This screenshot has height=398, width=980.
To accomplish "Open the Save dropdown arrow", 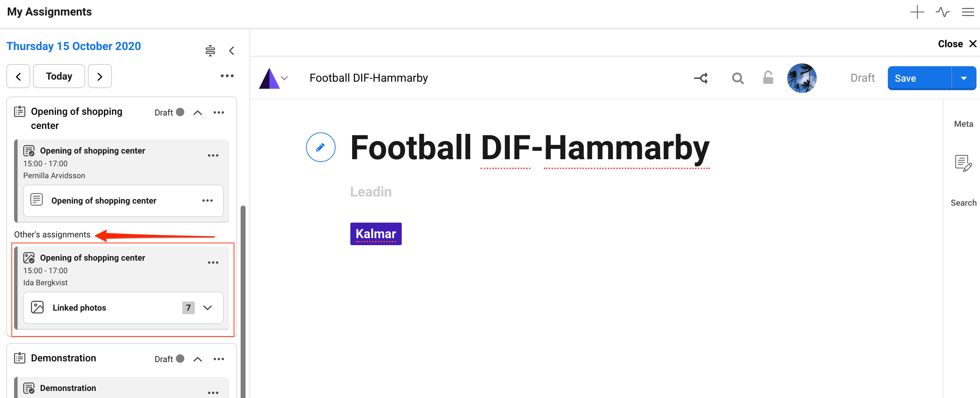I will click(x=963, y=79).
